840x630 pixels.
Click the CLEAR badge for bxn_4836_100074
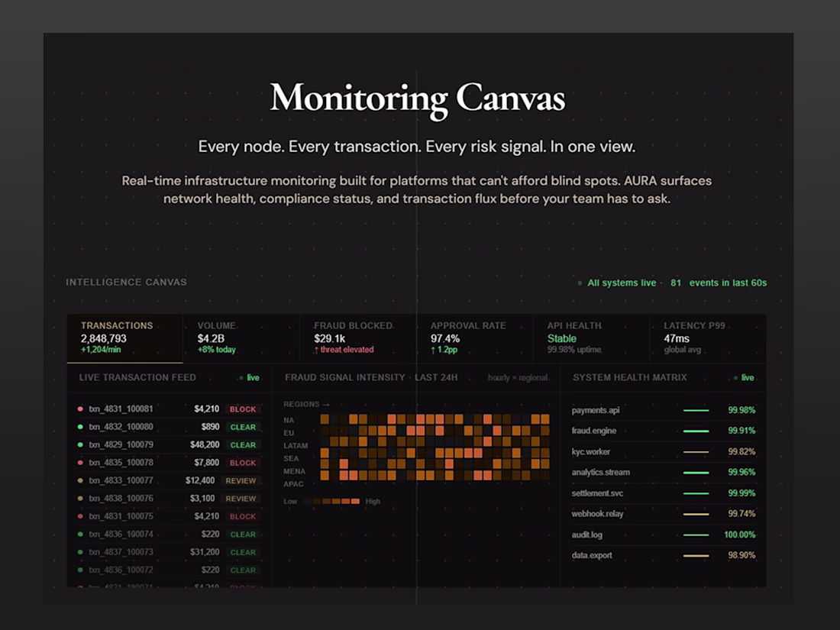coord(243,534)
